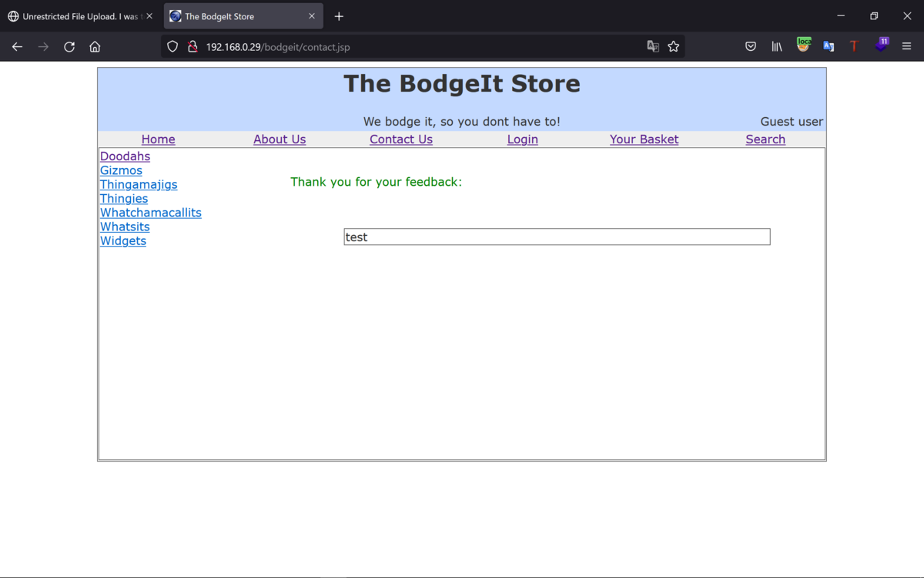Image resolution: width=924 pixels, height=578 pixels.
Task: Open the browser home page
Action: point(95,47)
